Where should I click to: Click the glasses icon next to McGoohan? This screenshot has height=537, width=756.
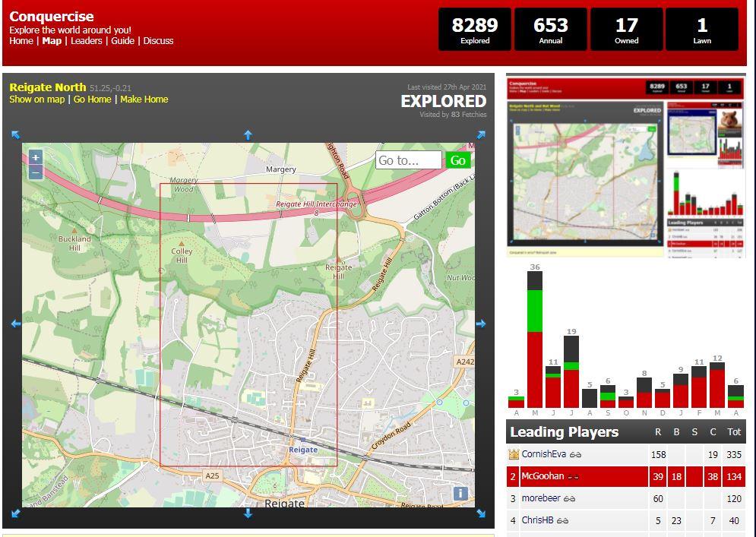pos(573,477)
